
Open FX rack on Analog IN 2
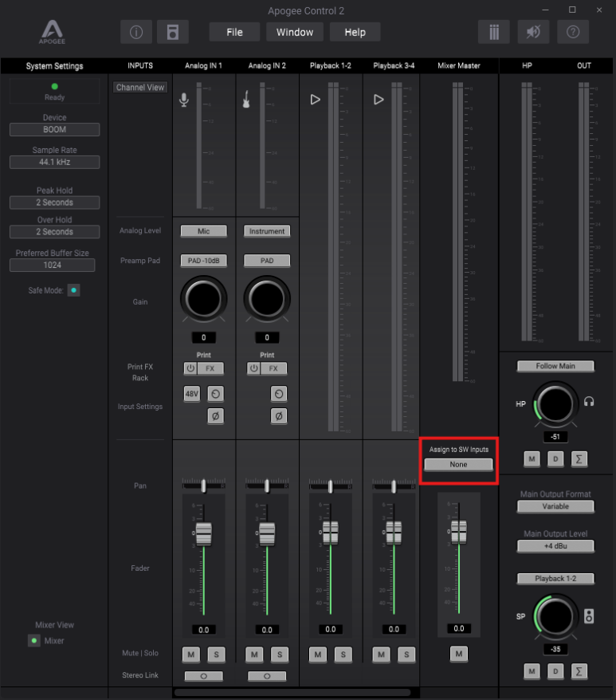(273, 368)
